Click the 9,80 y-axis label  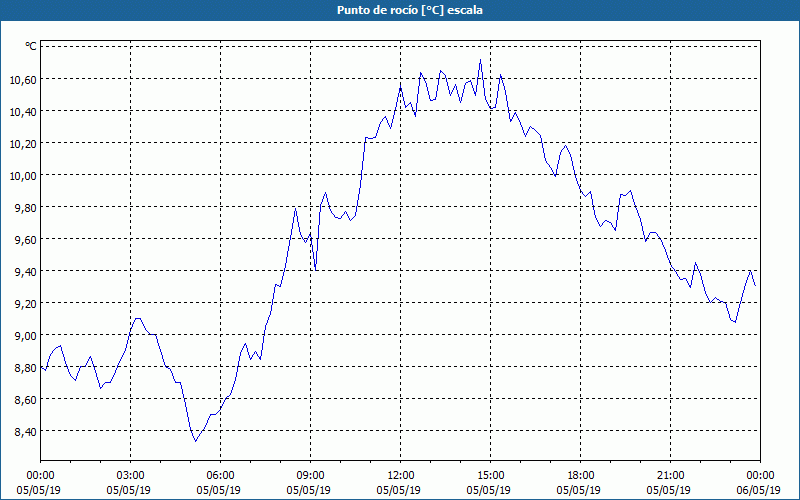point(26,208)
